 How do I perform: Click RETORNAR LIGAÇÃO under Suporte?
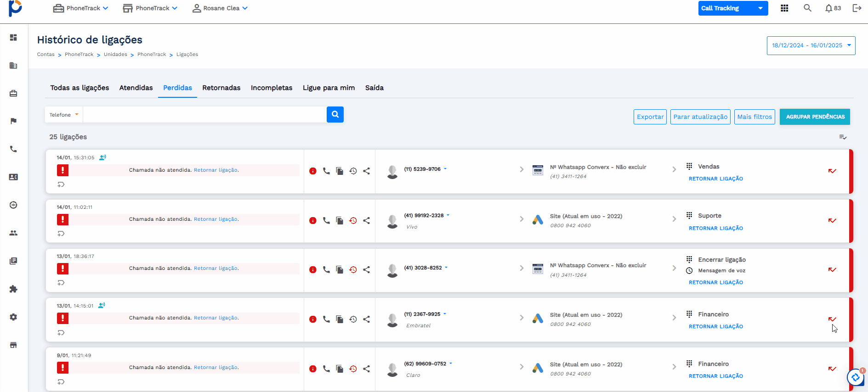[x=715, y=228]
